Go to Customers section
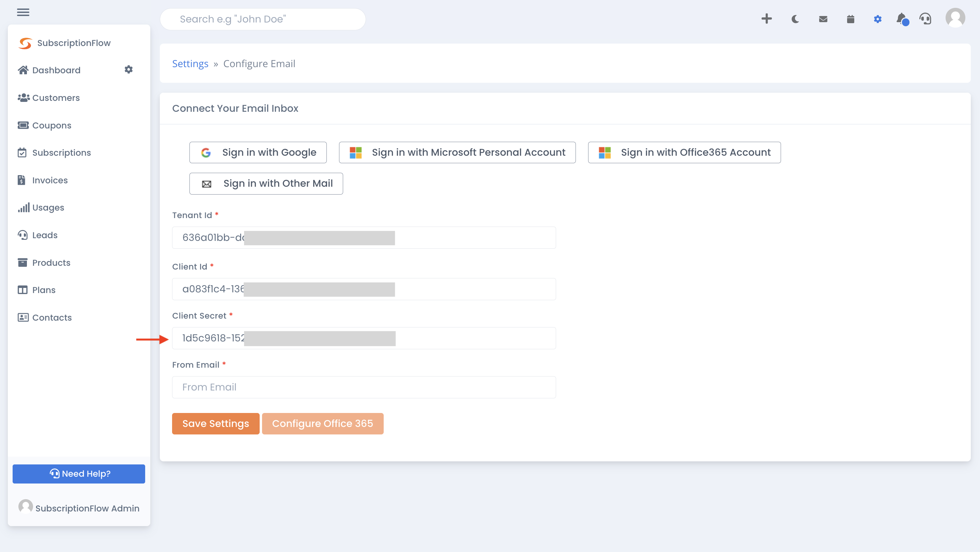The image size is (980, 552). click(x=56, y=98)
